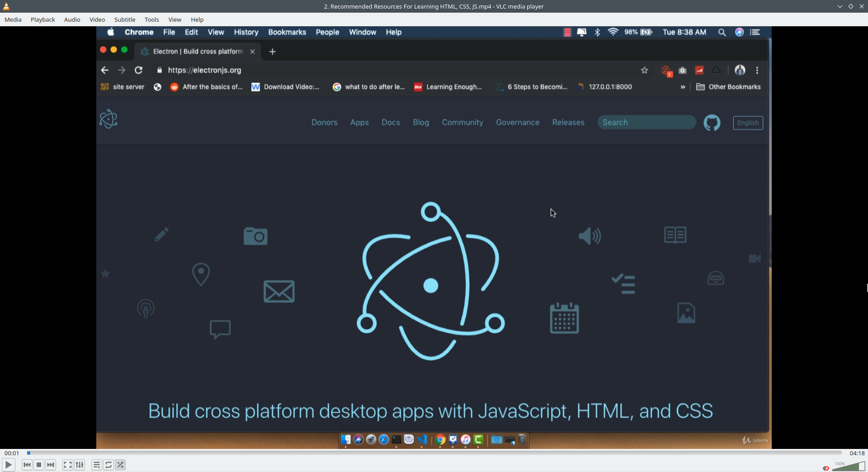Open the Donors link
The height and width of the screenshot is (472, 868).
324,122
